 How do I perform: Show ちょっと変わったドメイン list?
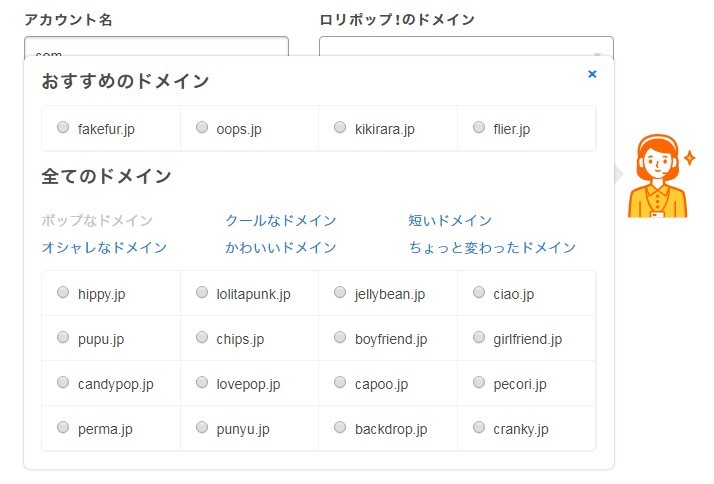click(x=492, y=248)
